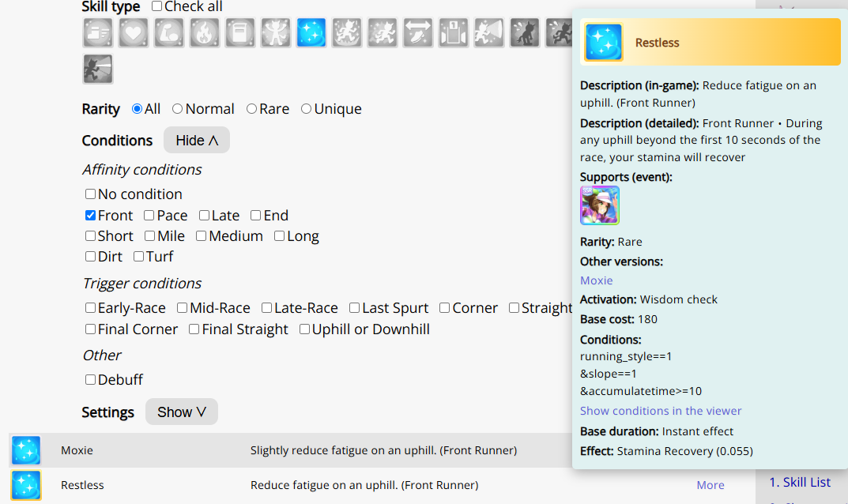Select the starting gate number 1 icon

click(x=453, y=33)
